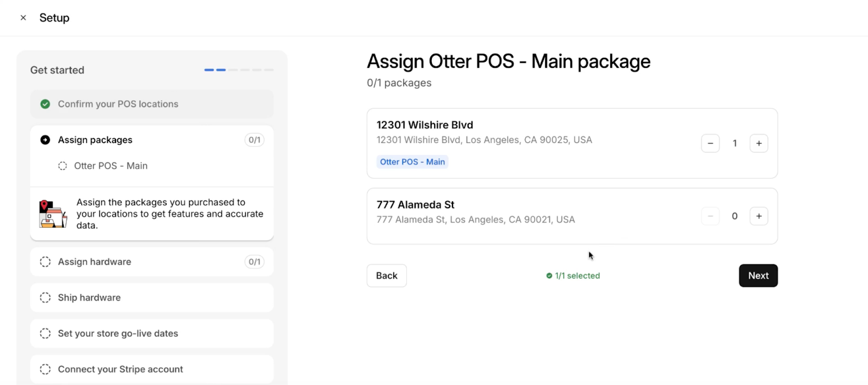This screenshot has width=868, height=385.
Task: Click the dashed circle icon for Ship hardware
Action: pos(46,298)
